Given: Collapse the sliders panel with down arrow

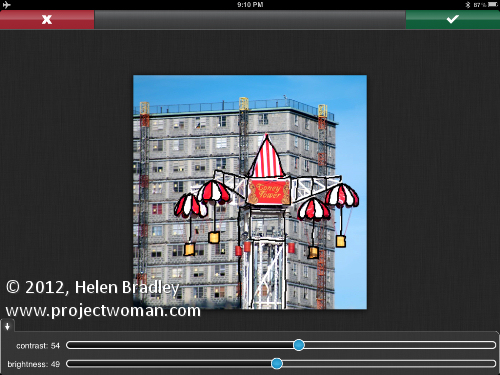Looking at the screenshot, I should click(x=7, y=326).
